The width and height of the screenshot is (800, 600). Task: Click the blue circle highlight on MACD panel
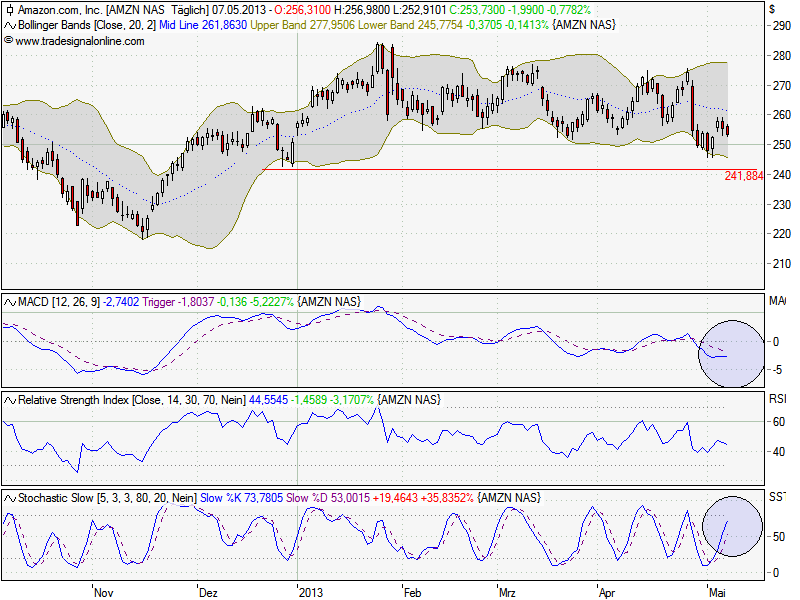point(729,353)
